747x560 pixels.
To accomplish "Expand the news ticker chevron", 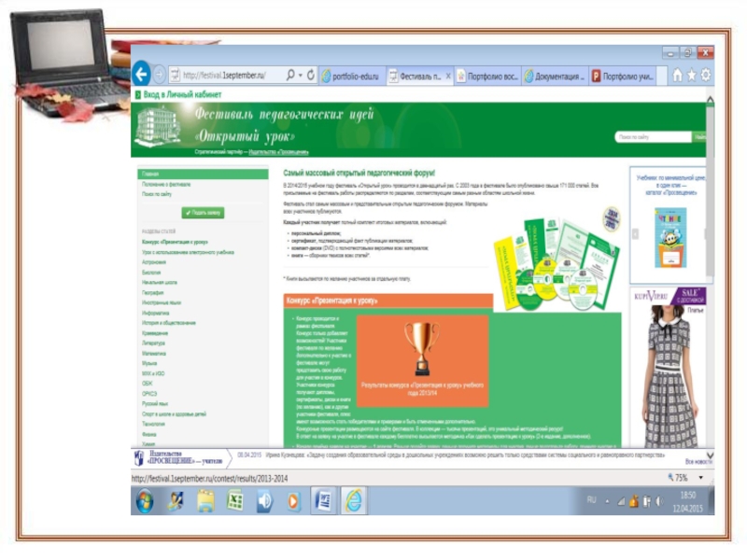I will (710, 455).
